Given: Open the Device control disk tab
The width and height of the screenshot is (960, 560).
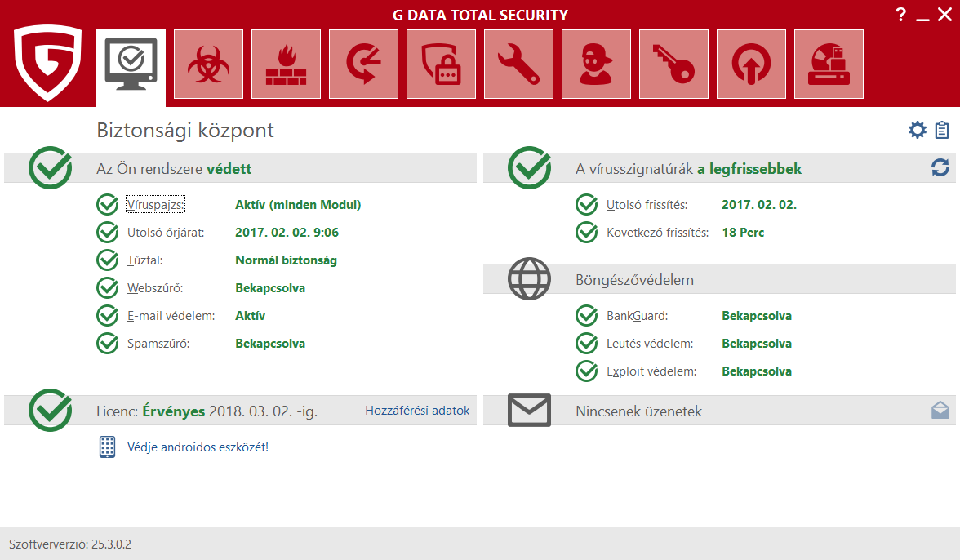Looking at the screenshot, I should (829, 64).
